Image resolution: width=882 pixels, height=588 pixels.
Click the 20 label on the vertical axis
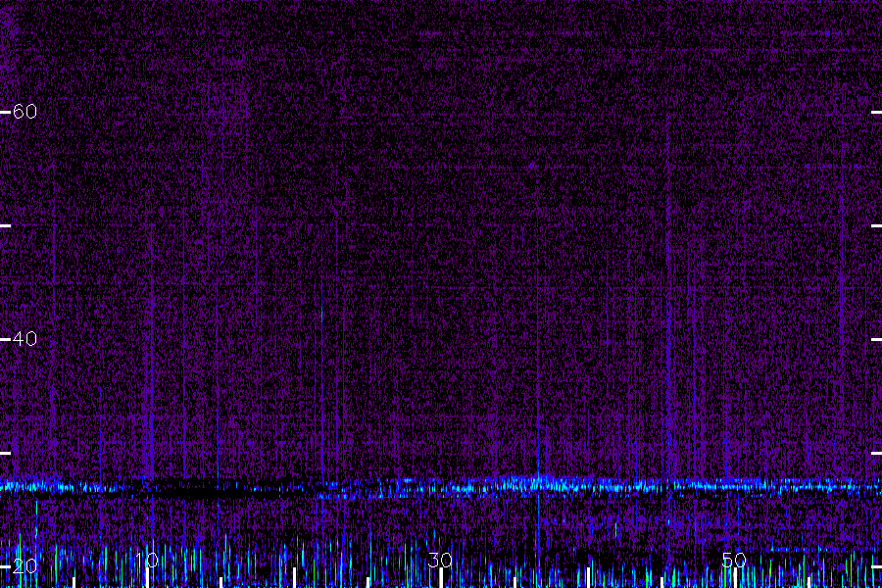24,566
